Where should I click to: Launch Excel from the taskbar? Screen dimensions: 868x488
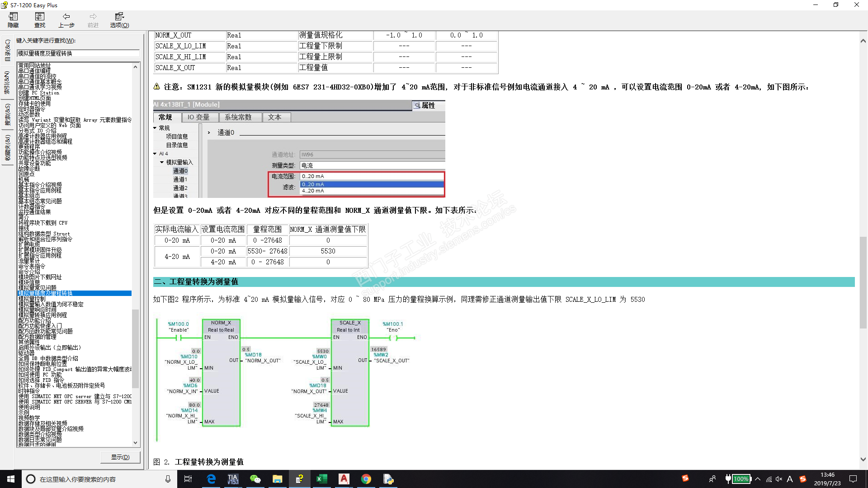click(322, 479)
